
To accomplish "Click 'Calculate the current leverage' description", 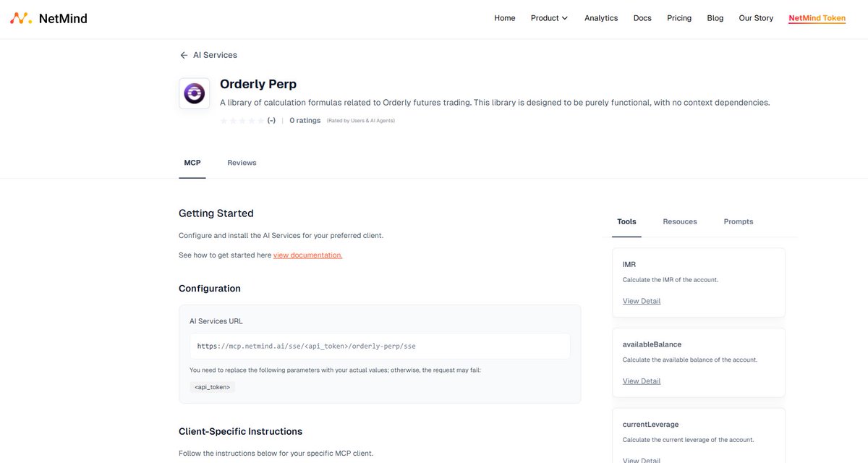I will click(x=689, y=440).
